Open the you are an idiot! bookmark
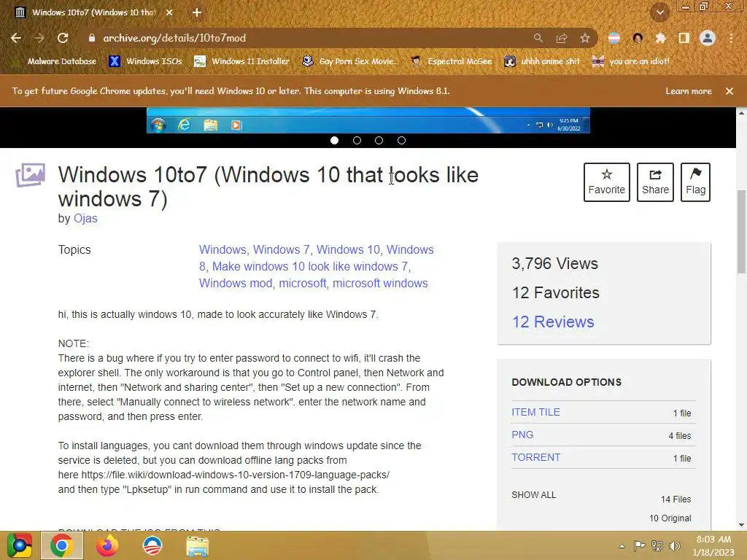The width and height of the screenshot is (747, 560). pos(630,61)
